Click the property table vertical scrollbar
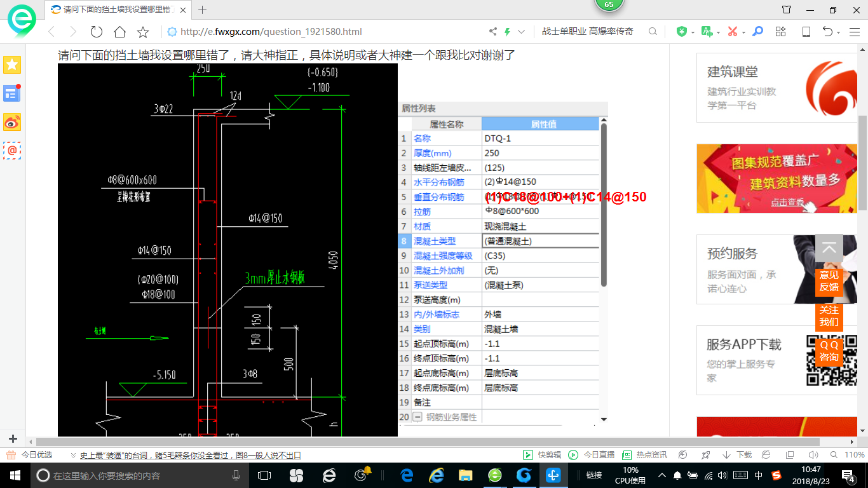Viewport: 868px width, 488px height. point(604,203)
